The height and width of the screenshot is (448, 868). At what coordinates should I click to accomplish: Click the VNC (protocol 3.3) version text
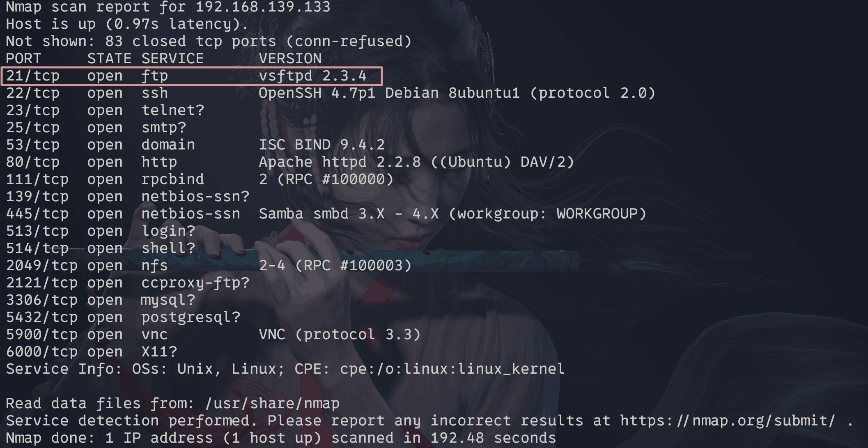340,335
